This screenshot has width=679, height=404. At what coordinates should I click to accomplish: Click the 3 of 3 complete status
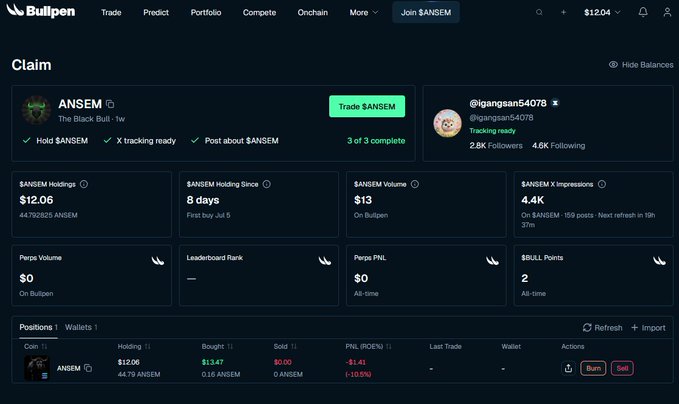click(376, 141)
